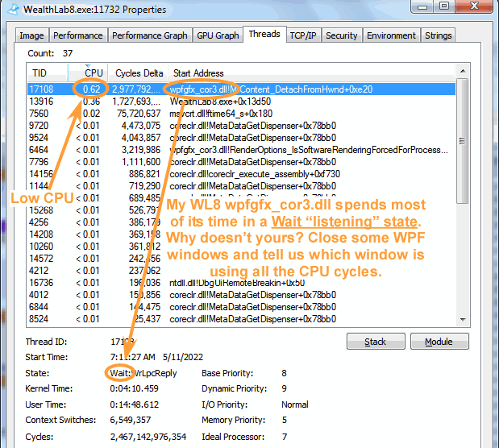This screenshot has height=448, width=499.
Task: Close the Properties window
Action: point(474,6)
